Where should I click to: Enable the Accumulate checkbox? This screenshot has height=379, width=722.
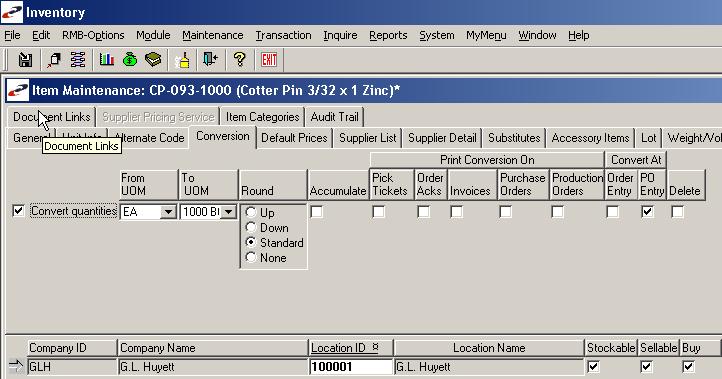[316, 211]
